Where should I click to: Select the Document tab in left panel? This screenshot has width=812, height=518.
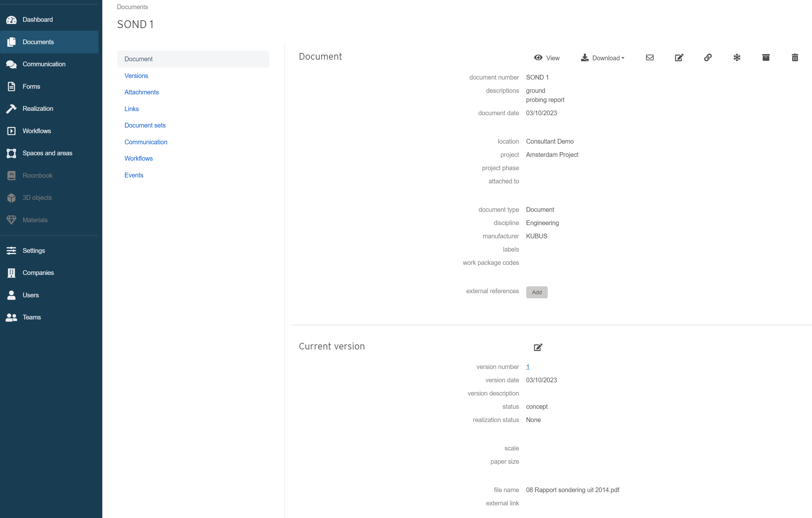[193, 59]
